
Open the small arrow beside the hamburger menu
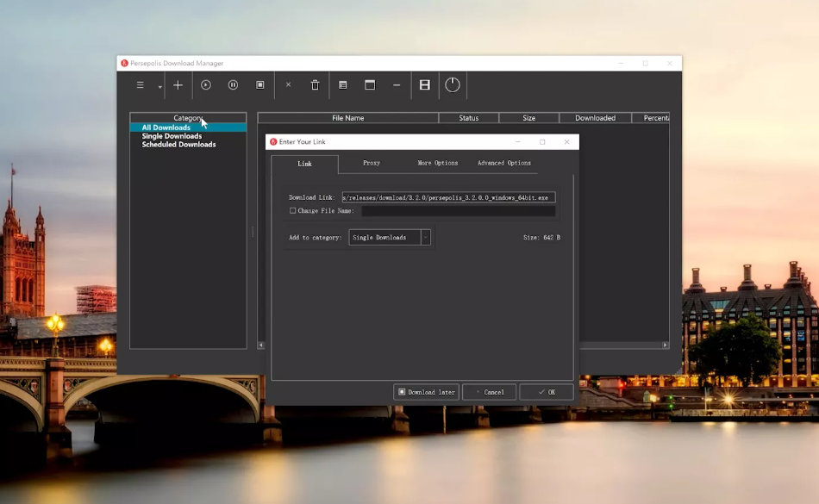coord(160,87)
